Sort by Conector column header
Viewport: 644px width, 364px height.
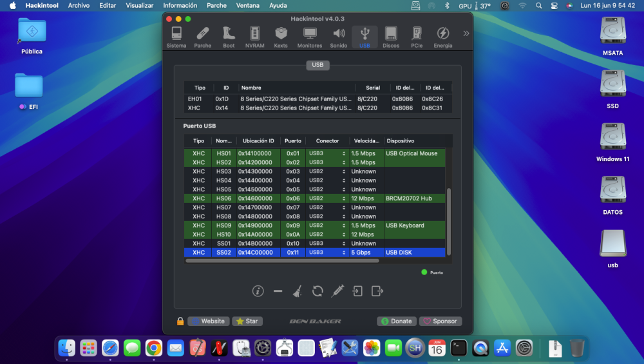[327, 141]
